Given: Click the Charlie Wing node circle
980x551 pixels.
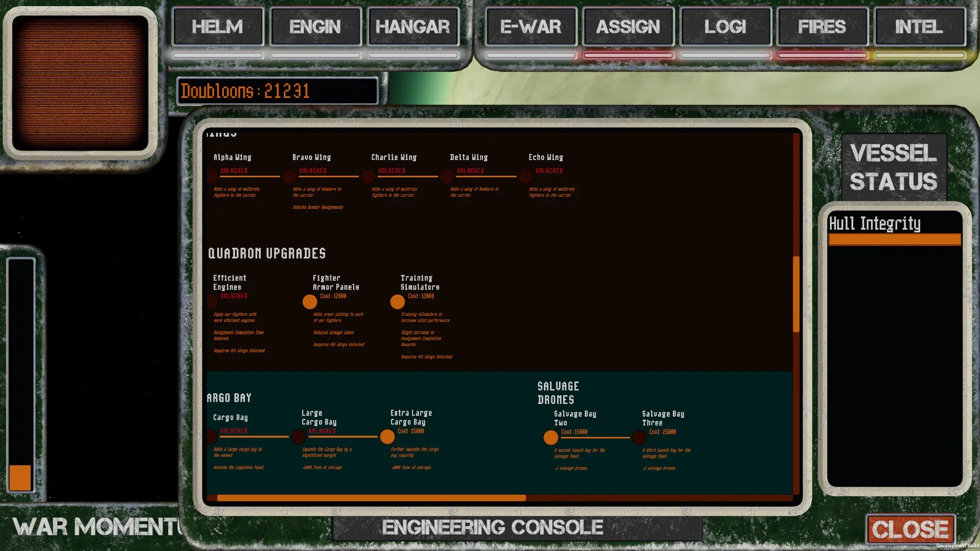Looking at the screenshot, I should click(x=368, y=177).
